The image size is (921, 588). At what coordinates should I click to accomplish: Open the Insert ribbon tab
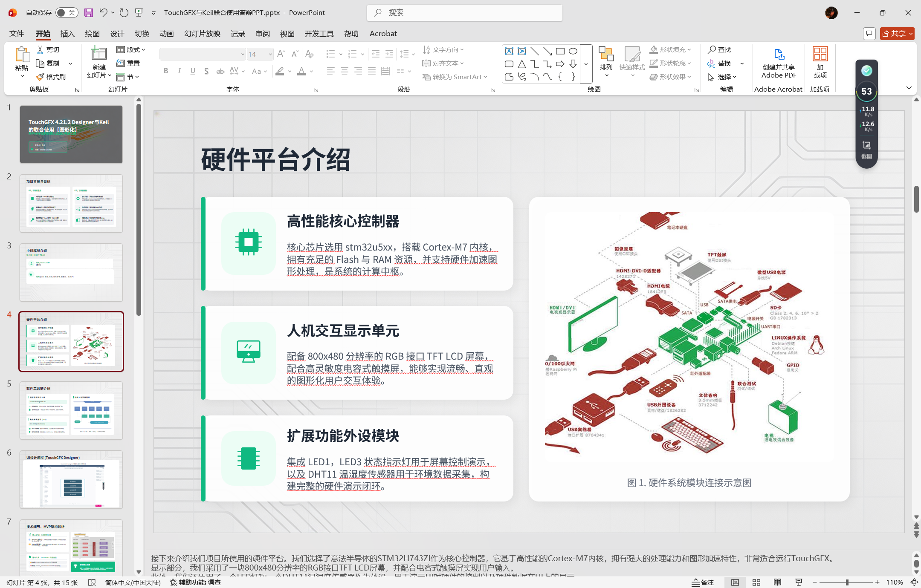coord(67,34)
